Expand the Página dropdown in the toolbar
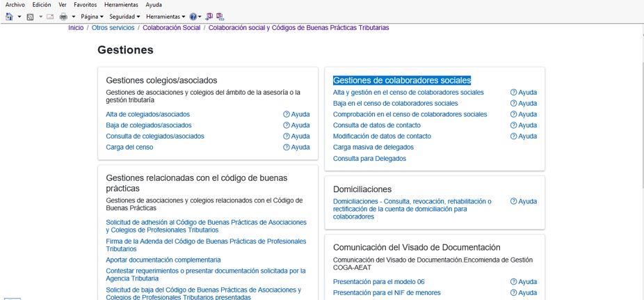Viewport: 644px width, 300px height. [92, 16]
